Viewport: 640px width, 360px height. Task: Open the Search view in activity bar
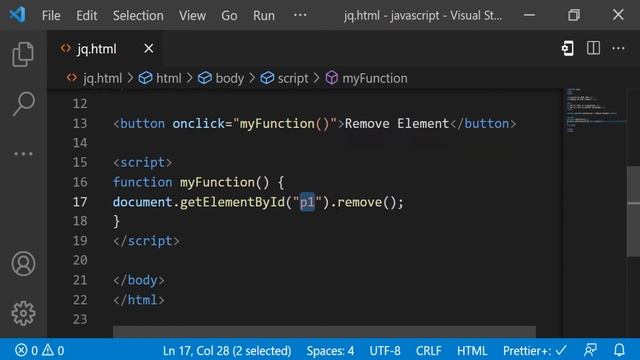point(23,104)
